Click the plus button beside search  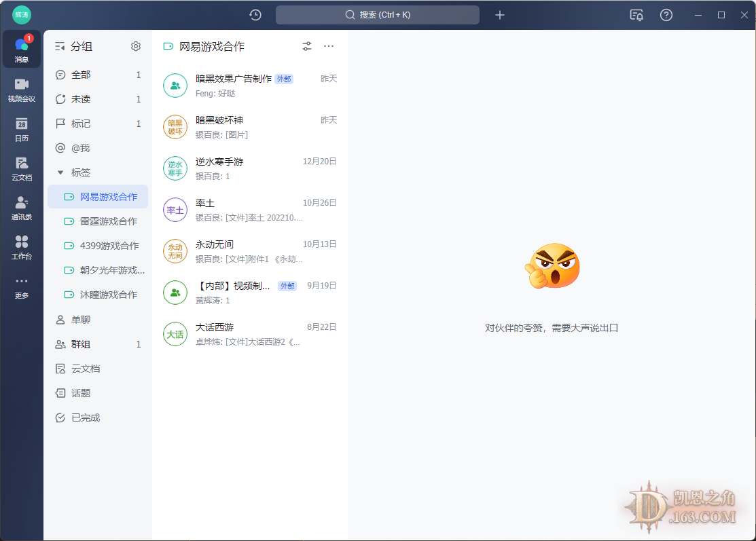click(x=500, y=15)
